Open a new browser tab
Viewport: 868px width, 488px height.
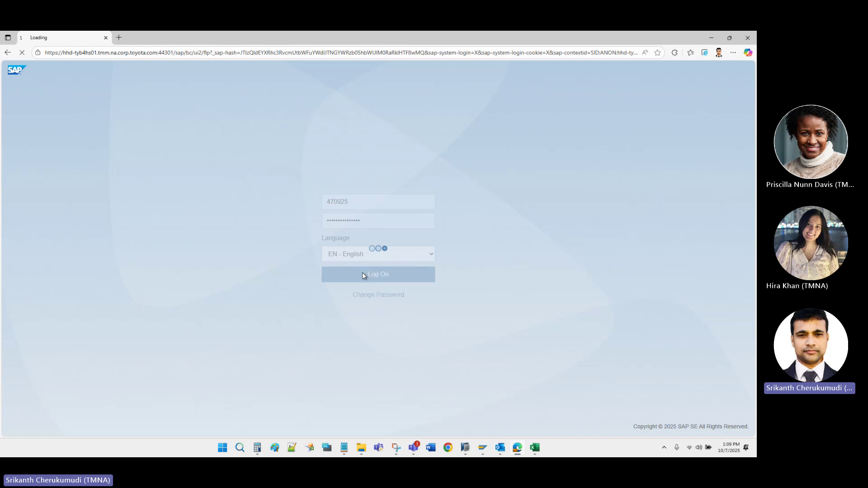tap(118, 38)
